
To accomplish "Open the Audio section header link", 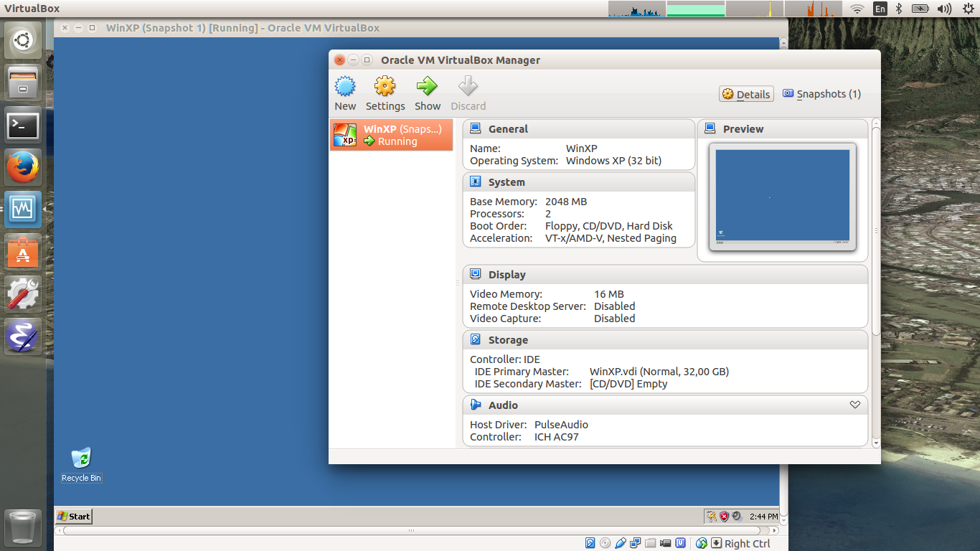I will click(503, 405).
